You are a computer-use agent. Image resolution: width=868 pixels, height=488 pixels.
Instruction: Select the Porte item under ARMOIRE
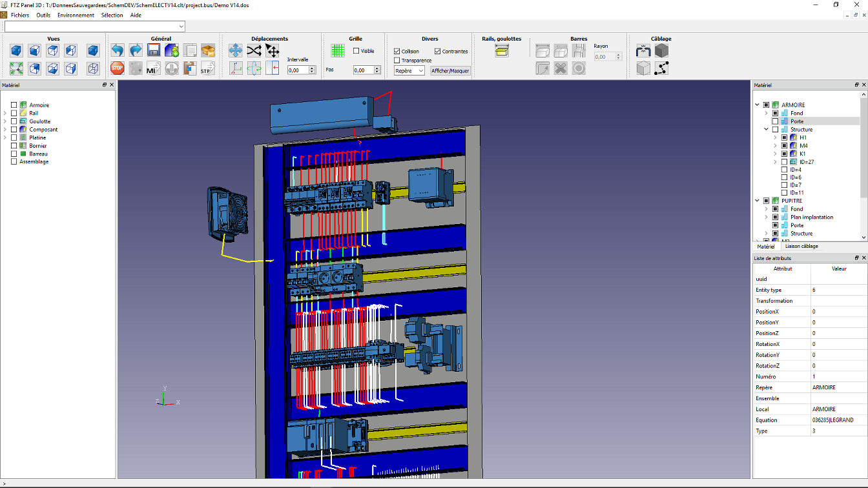point(797,121)
